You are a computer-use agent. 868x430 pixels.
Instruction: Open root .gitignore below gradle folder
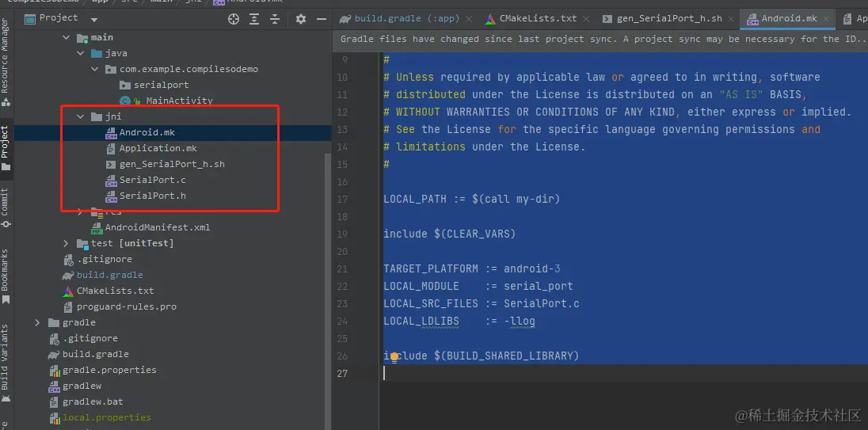click(89, 339)
